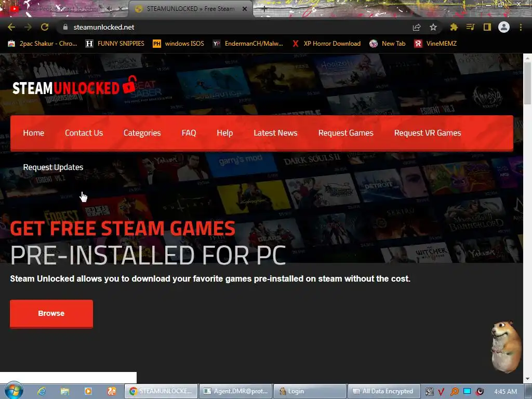This screenshot has width=532, height=399.
Task: Click the browser back arrow
Action: pyautogui.click(x=11, y=27)
